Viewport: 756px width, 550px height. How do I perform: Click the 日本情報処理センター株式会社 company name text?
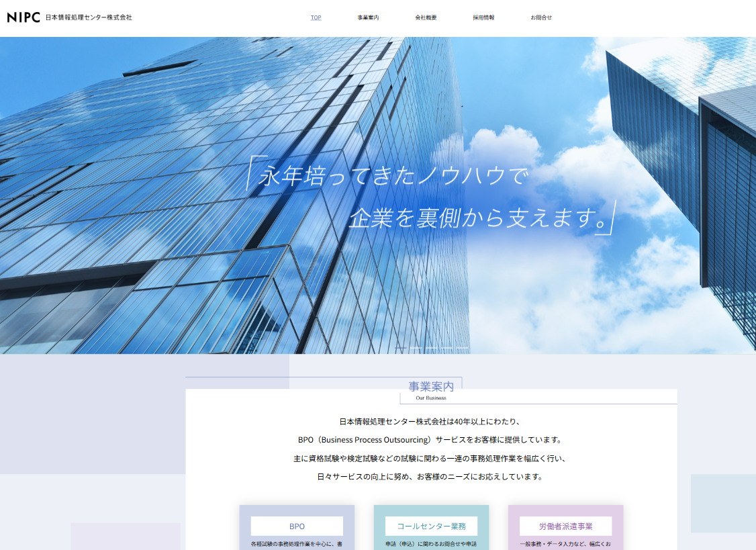(x=88, y=17)
